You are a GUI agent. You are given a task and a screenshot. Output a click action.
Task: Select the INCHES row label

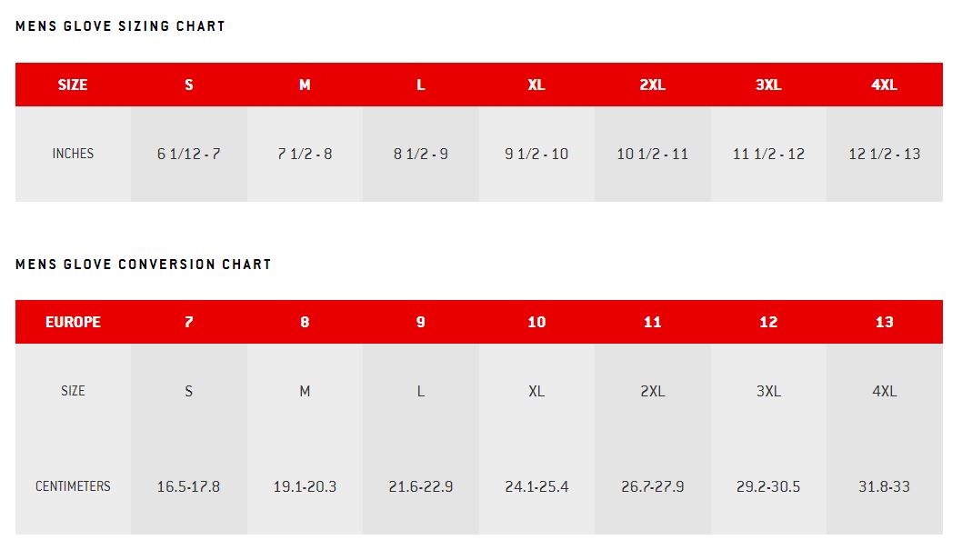(x=73, y=154)
